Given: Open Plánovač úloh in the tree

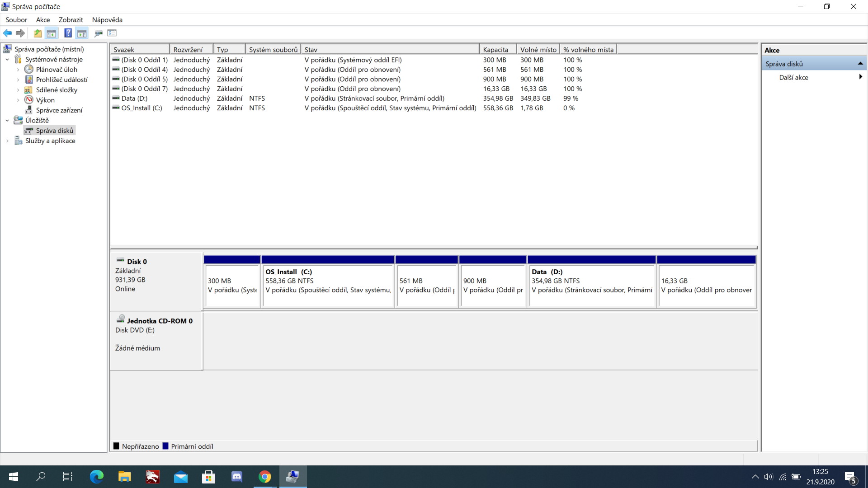Looking at the screenshot, I should coord(57,70).
